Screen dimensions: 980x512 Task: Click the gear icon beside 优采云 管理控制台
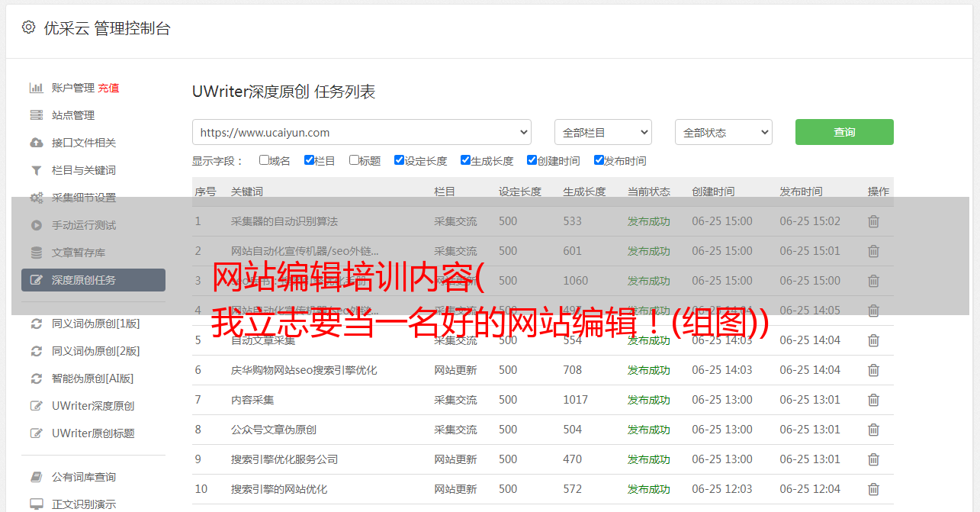[28, 27]
